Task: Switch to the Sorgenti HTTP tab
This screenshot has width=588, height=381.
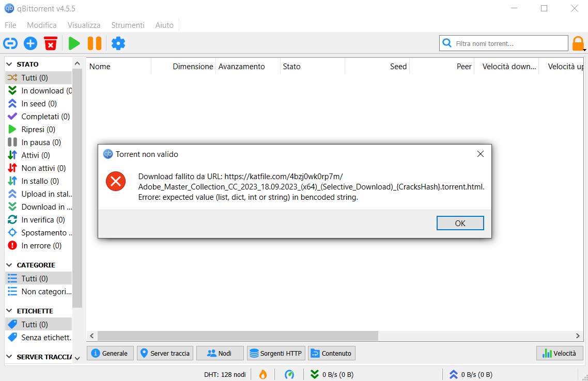Action: (276, 353)
